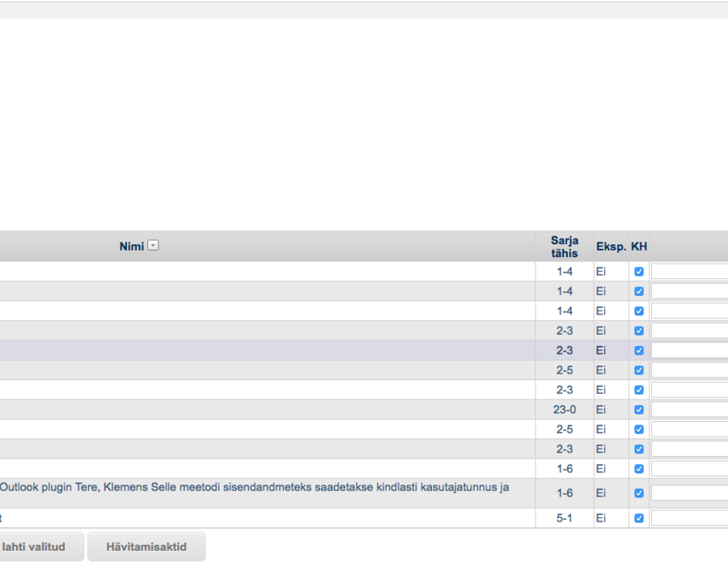Select the 23-0 series cell

pyautogui.click(x=565, y=410)
